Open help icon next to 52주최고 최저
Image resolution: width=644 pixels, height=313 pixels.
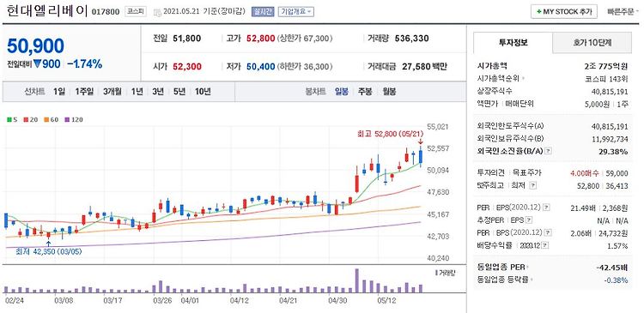533,186
